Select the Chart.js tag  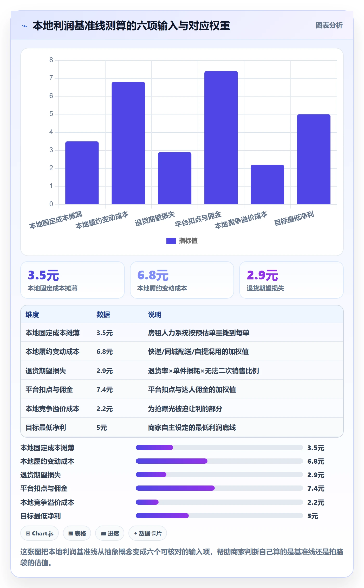[40, 533]
